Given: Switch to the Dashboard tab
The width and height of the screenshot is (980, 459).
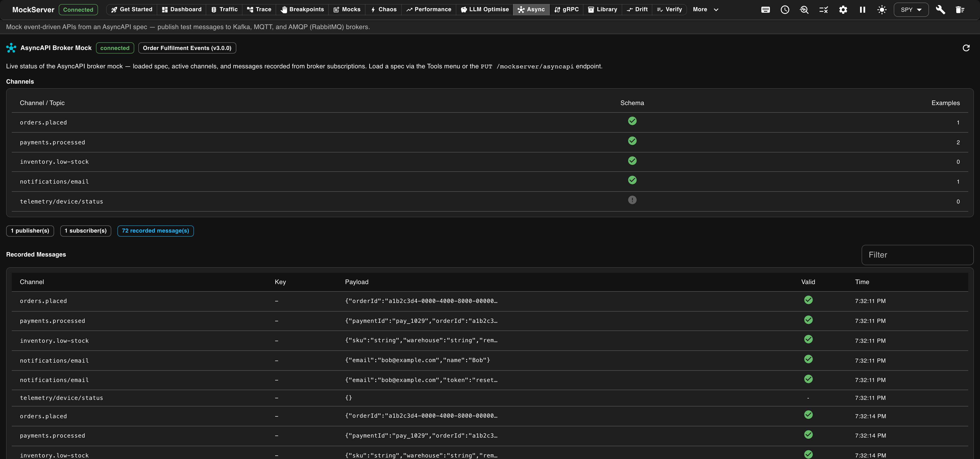Looking at the screenshot, I should 181,9.
